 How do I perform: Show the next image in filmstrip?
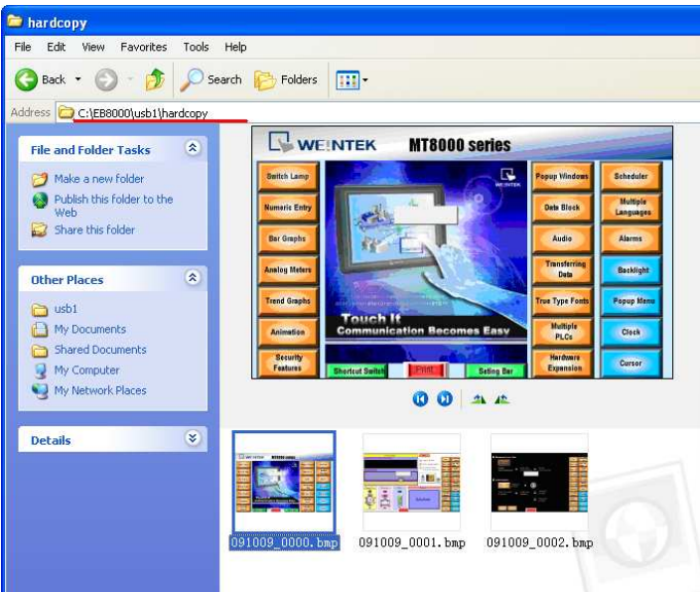444,398
